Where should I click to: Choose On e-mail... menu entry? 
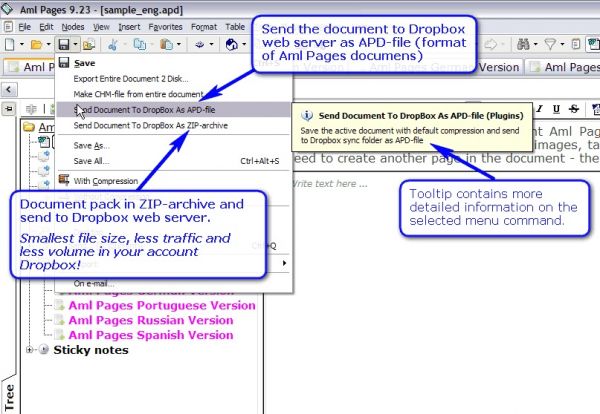tap(174, 284)
